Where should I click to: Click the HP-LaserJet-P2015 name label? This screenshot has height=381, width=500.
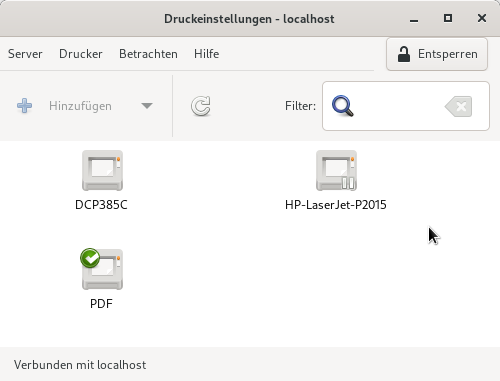pyautogui.click(x=336, y=205)
